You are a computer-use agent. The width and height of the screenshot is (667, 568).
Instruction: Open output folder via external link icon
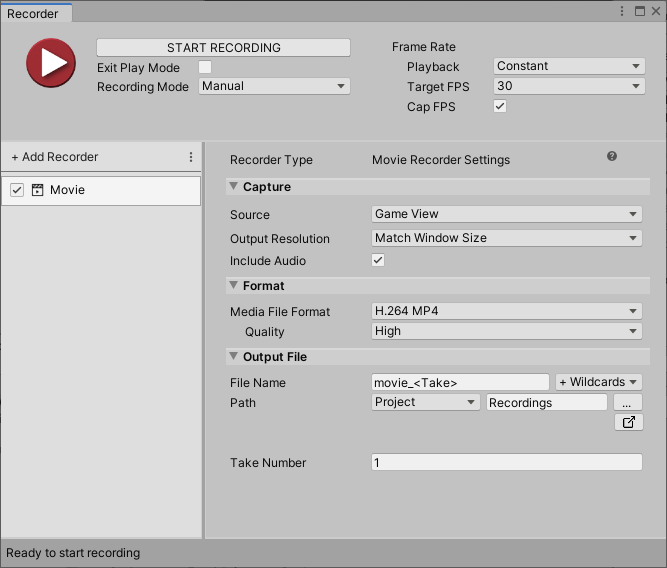coord(628,423)
